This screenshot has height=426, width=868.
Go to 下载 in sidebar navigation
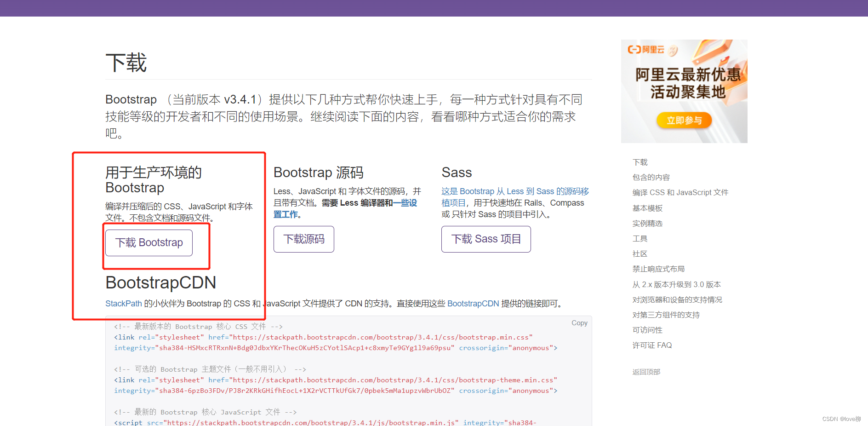(x=640, y=162)
